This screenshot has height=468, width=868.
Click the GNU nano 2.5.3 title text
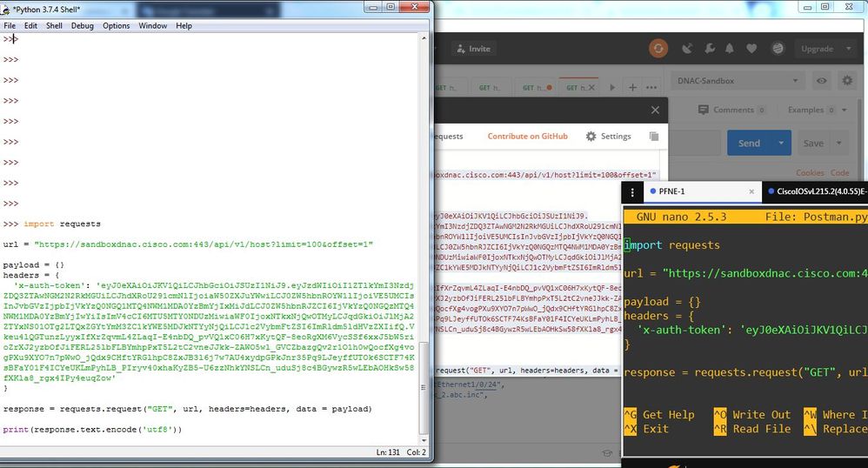[x=682, y=217]
